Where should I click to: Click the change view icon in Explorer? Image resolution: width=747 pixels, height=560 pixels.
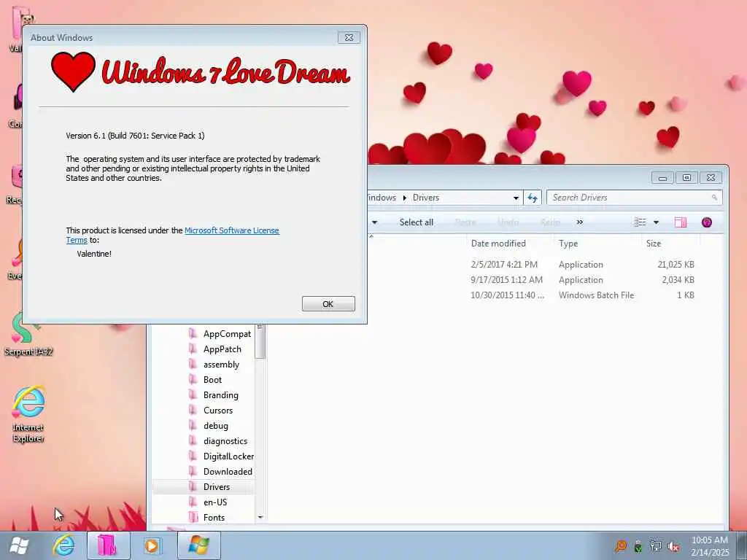point(640,222)
